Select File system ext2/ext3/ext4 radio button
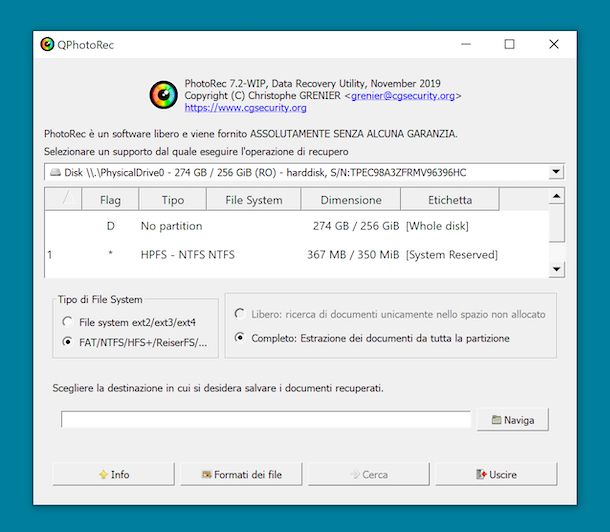The image size is (610, 532). pos(67,322)
